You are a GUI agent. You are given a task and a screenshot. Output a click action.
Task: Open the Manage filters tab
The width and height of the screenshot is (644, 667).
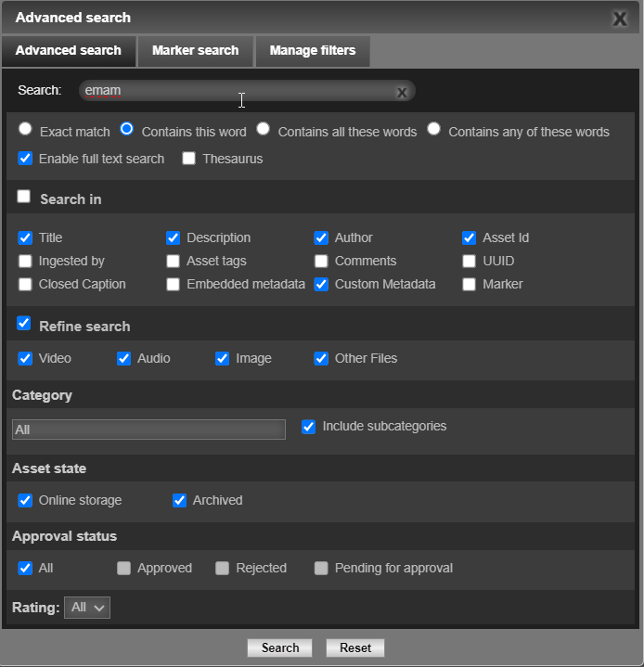tap(313, 51)
